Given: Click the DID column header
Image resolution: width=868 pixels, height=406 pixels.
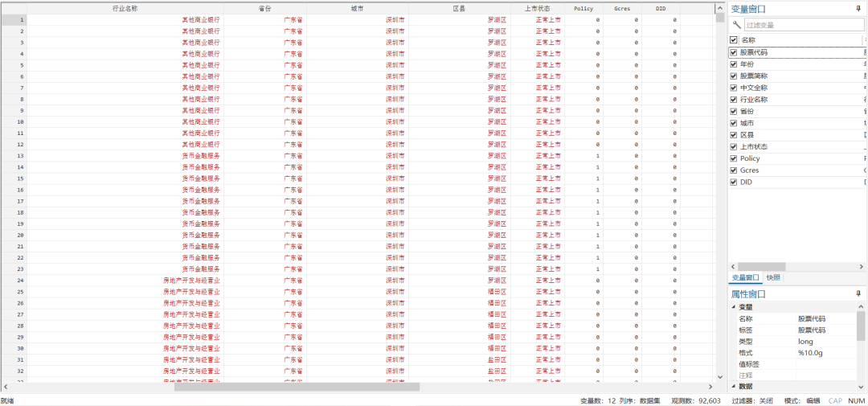Looking at the screenshot, I should (x=661, y=8).
